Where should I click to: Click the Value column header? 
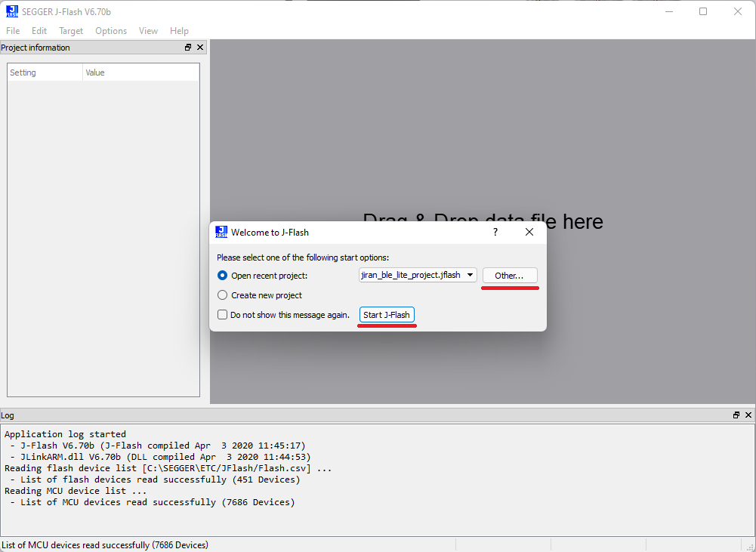141,72
